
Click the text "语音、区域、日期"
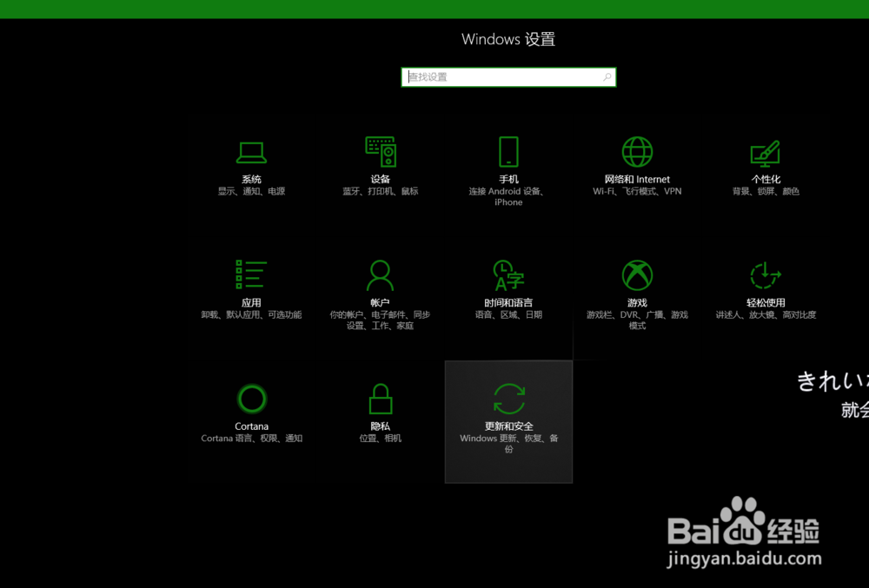(x=508, y=314)
